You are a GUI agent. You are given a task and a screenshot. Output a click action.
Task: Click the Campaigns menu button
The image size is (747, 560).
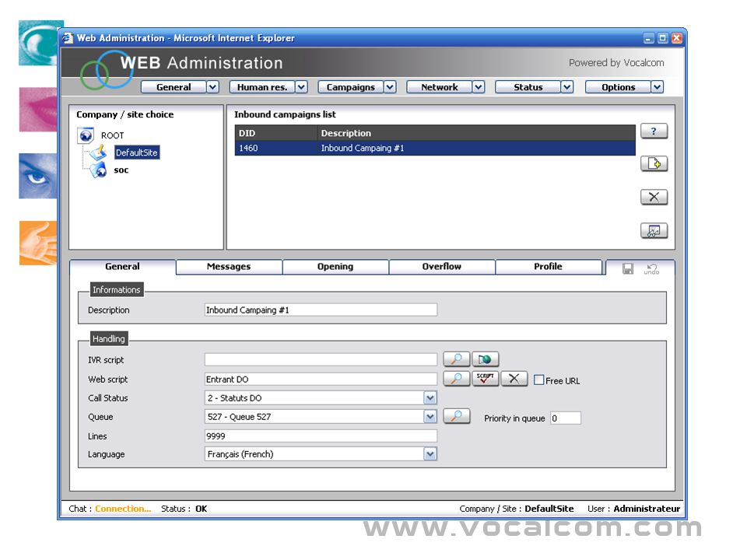click(351, 87)
